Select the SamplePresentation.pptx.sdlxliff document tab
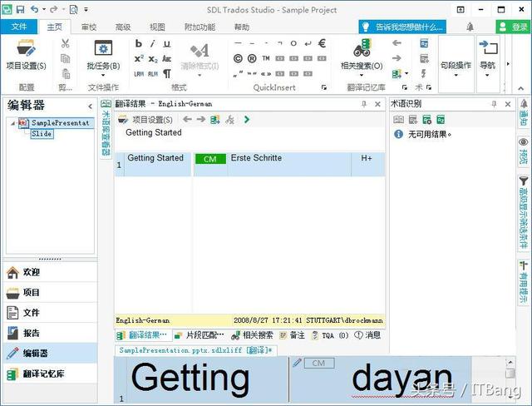Screen dimensions: 532x406 point(196,350)
